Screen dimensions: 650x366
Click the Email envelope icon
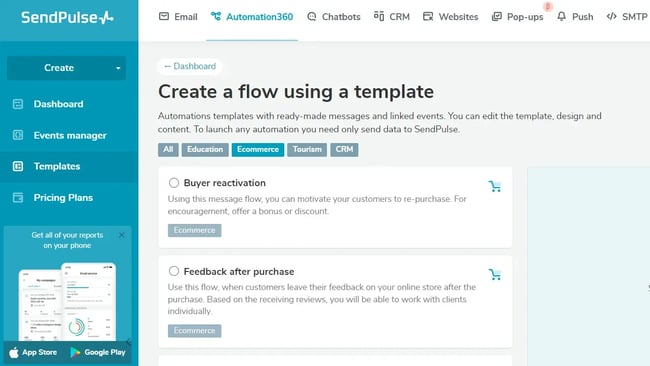coord(164,17)
